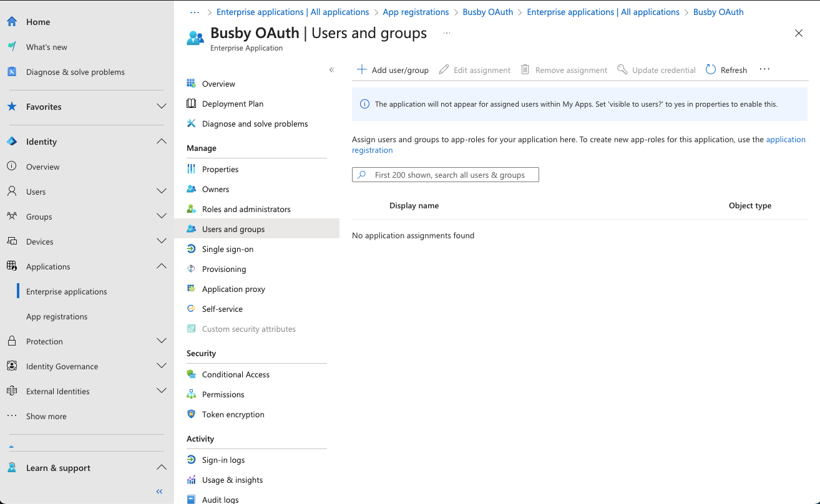Expand the Protection sidebar chevron
Screen dimensions: 820x504
point(162,341)
